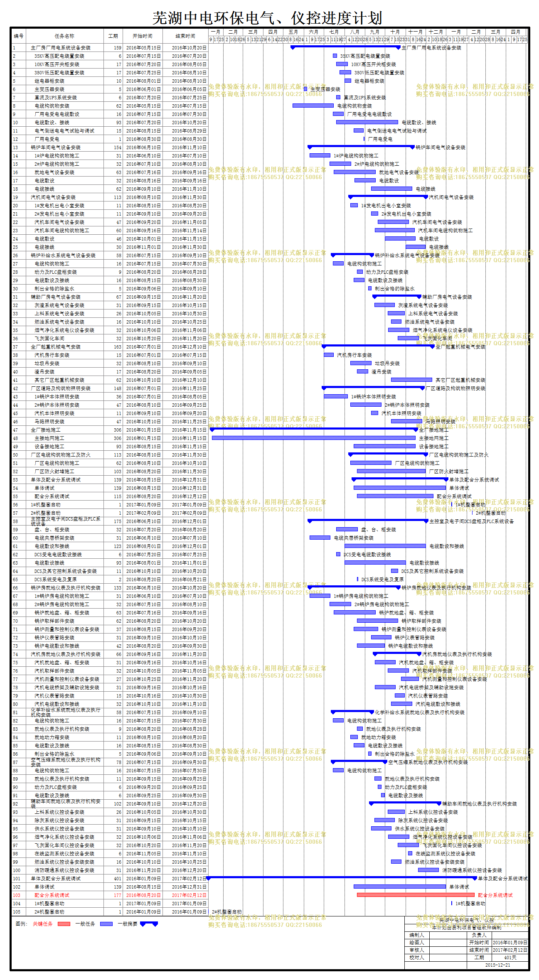The image size is (539, 980).
Task: Select task name 锅炉补给水系统电气设备安装 in row 26
Action: (63, 255)
